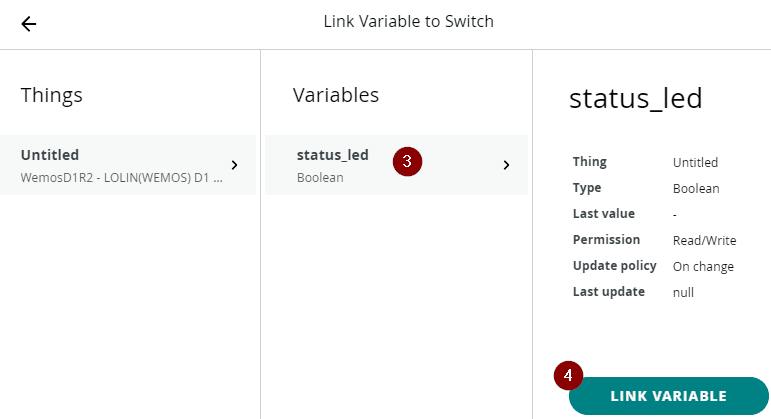Click the Update policy On change value
The image size is (771, 419).
703,266
